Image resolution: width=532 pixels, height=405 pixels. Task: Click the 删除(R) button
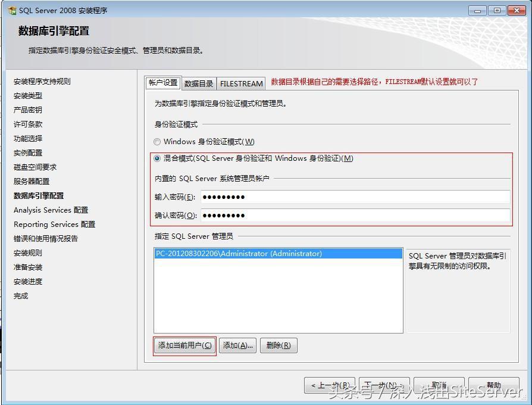tap(278, 345)
